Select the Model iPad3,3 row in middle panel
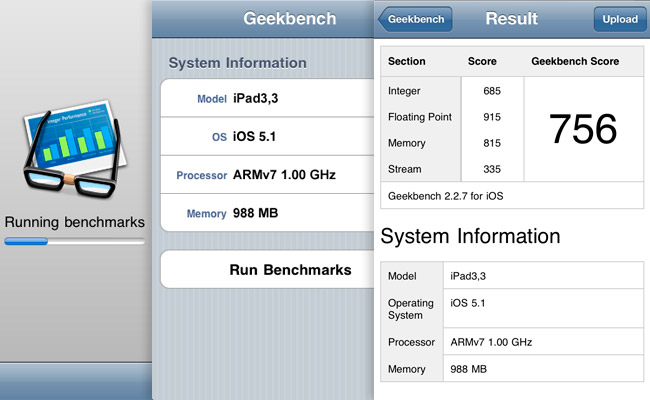 263,98
